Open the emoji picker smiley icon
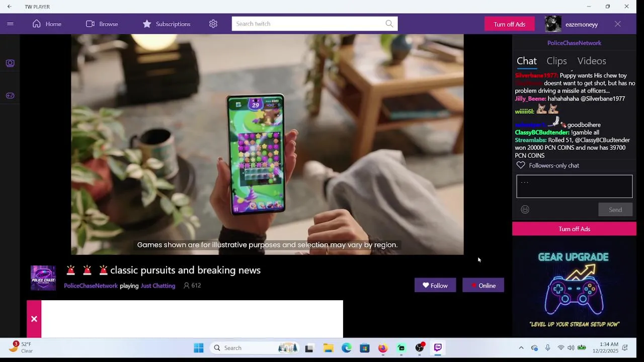Viewport: 644px width, 362px height. pyautogui.click(x=525, y=210)
